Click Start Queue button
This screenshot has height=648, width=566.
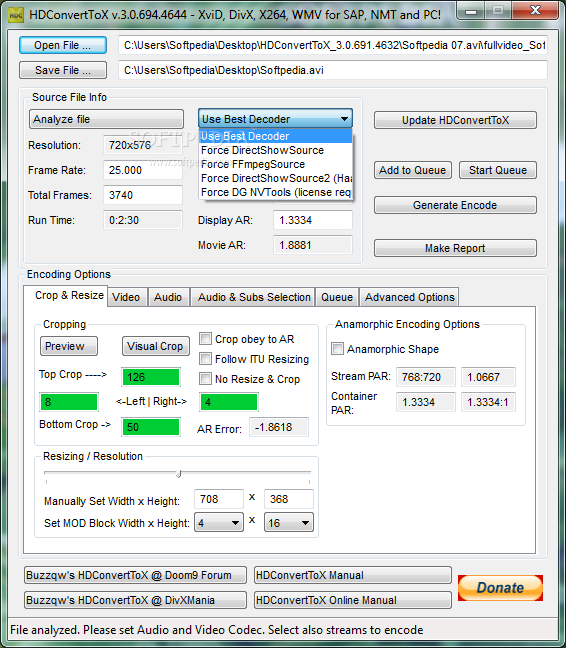(498, 170)
